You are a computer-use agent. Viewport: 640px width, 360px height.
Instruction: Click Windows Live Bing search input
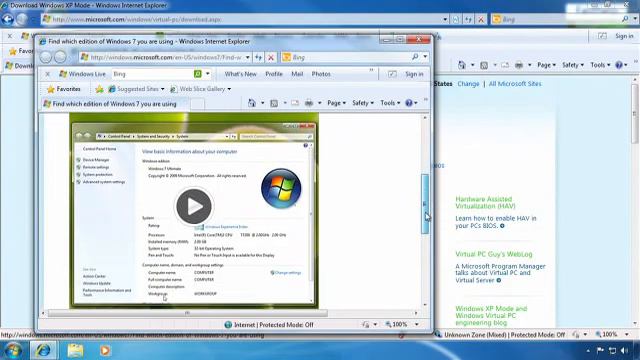click(x=152, y=74)
